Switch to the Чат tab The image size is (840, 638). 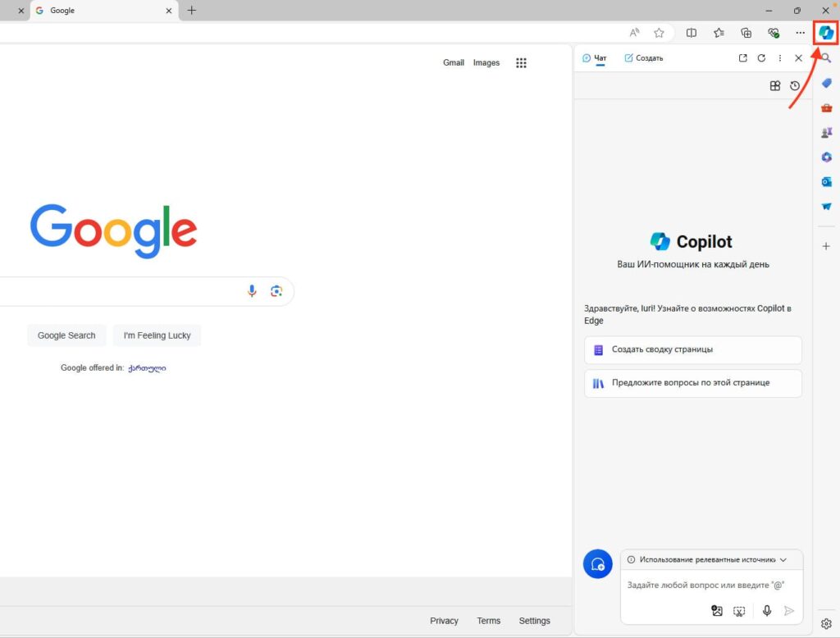coord(595,58)
